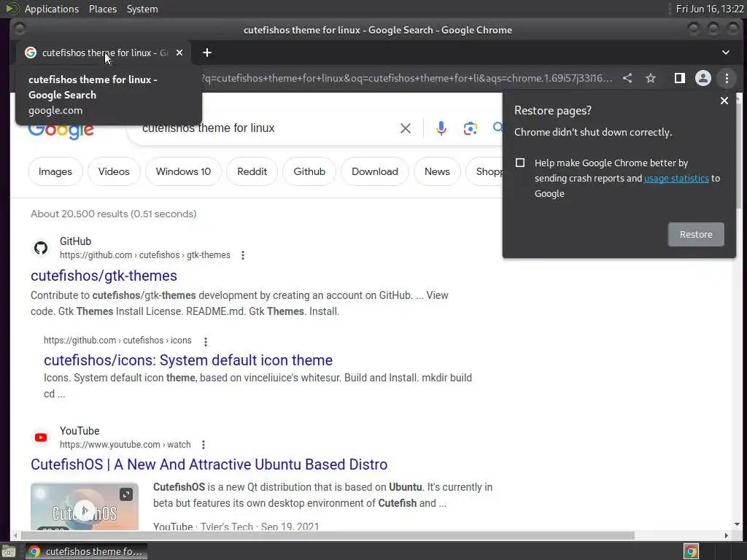
Task: Open options for the GitHub gtk-themes result
Action: point(243,255)
